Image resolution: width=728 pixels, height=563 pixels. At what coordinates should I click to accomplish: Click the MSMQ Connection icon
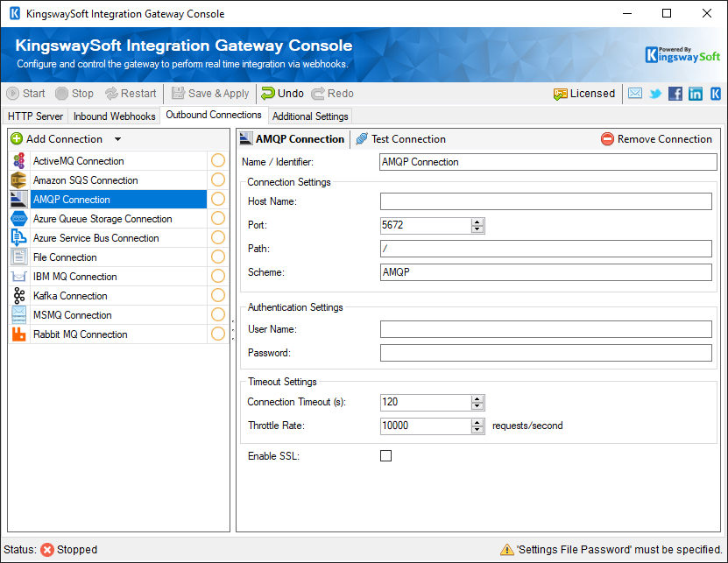tap(19, 315)
